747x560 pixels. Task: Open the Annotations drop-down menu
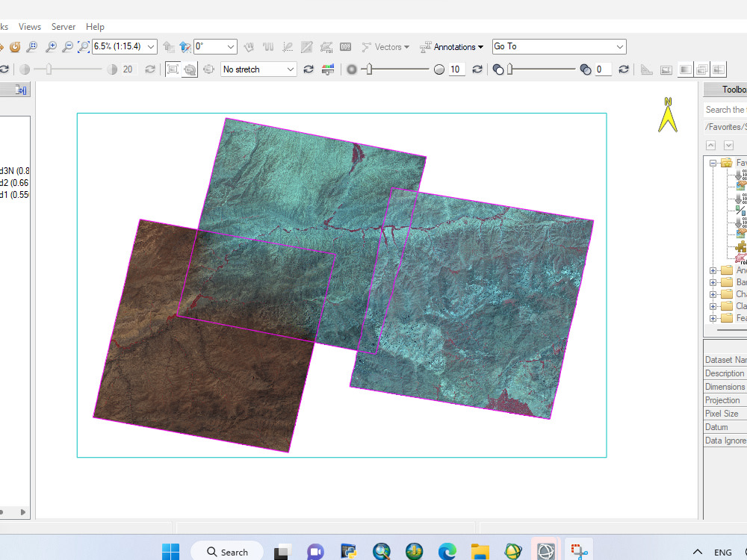click(452, 46)
